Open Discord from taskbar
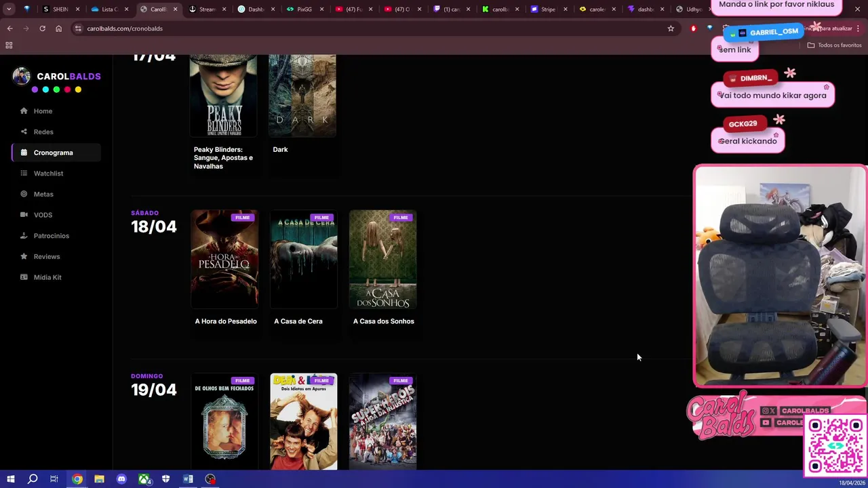The image size is (868, 488). (121, 479)
